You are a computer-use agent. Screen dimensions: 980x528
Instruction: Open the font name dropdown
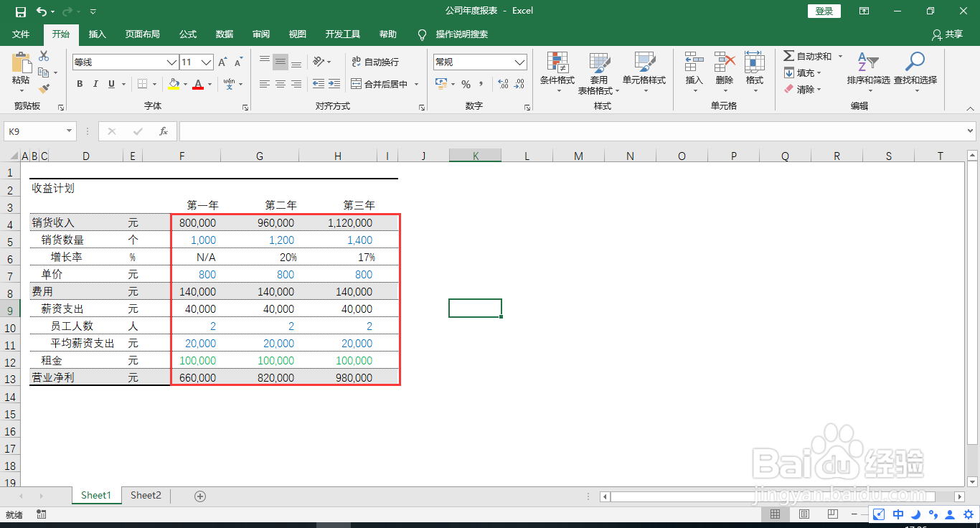pos(171,62)
